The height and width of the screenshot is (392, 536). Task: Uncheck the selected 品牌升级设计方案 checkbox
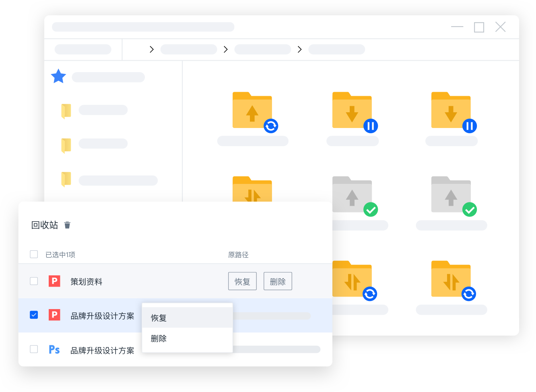pos(34,315)
